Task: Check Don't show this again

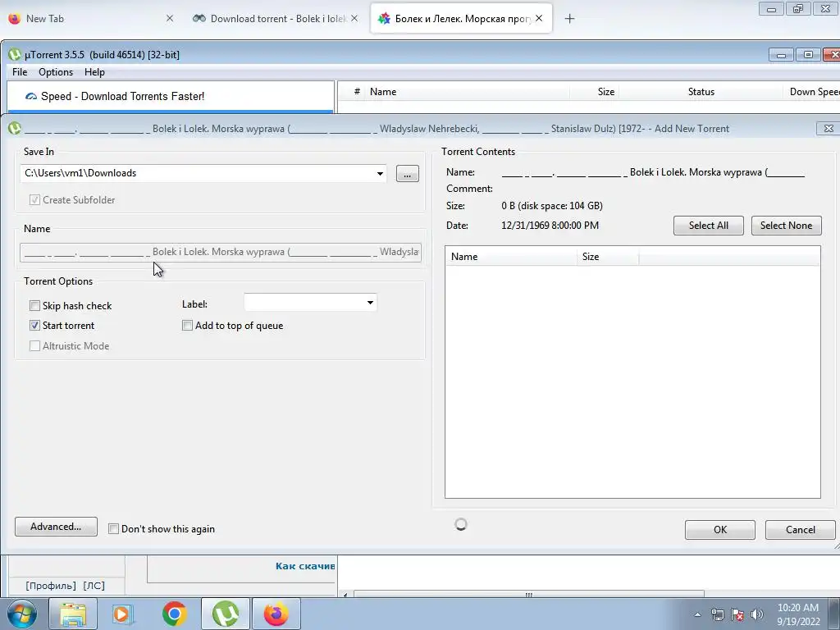Action: pos(113,529)
